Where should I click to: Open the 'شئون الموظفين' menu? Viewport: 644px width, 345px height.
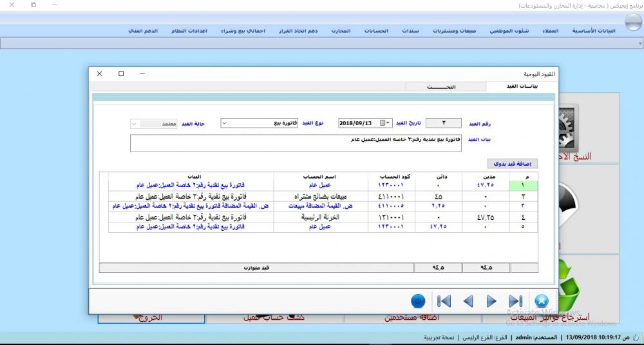[x=509, y=31]
